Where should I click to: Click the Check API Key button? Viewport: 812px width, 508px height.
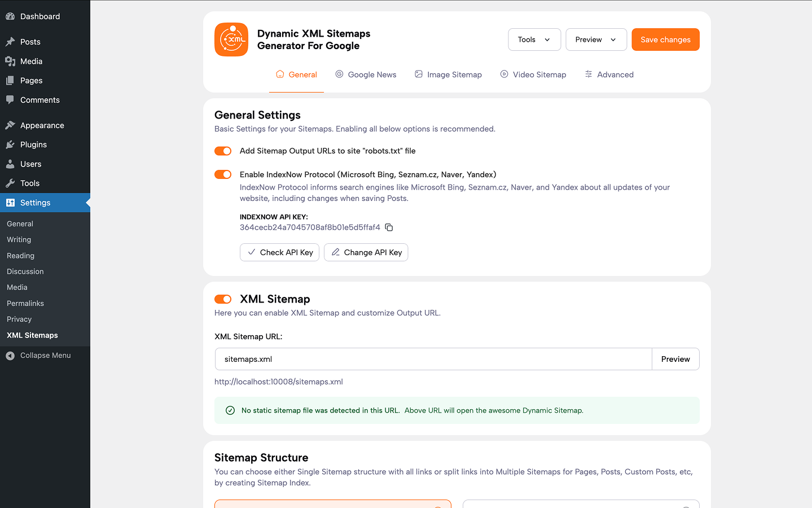[279, 252]
